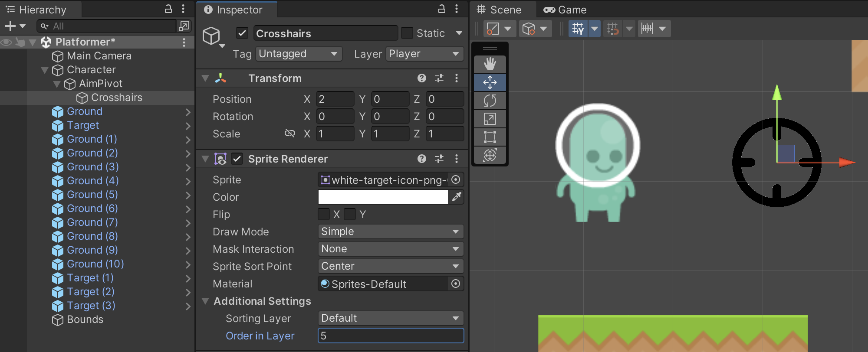Switch to the Game tab
868x352 pixels.
click(x=565, y=10)
